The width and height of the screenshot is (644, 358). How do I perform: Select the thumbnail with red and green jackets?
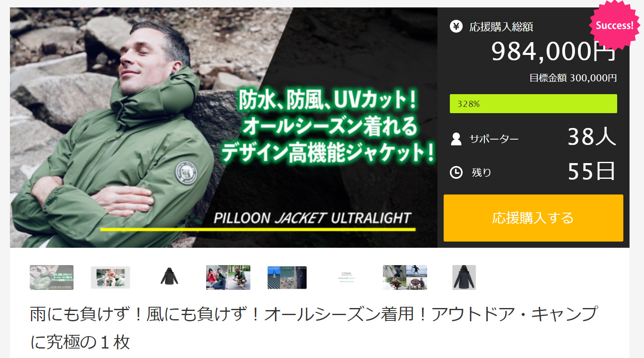[x=228, y=277]
